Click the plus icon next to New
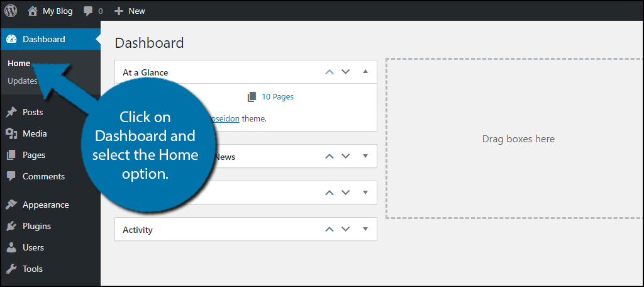Viewport: 644px width, 287px height. (x=118, y=11)
